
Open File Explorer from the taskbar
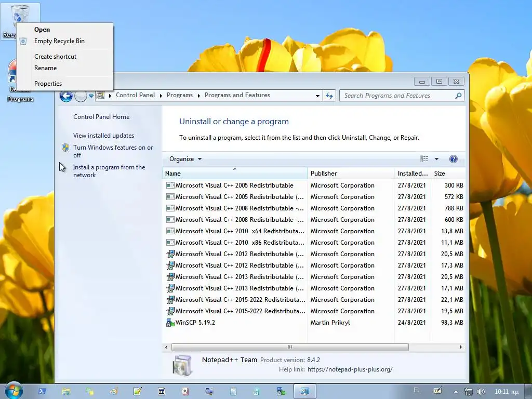66,392
